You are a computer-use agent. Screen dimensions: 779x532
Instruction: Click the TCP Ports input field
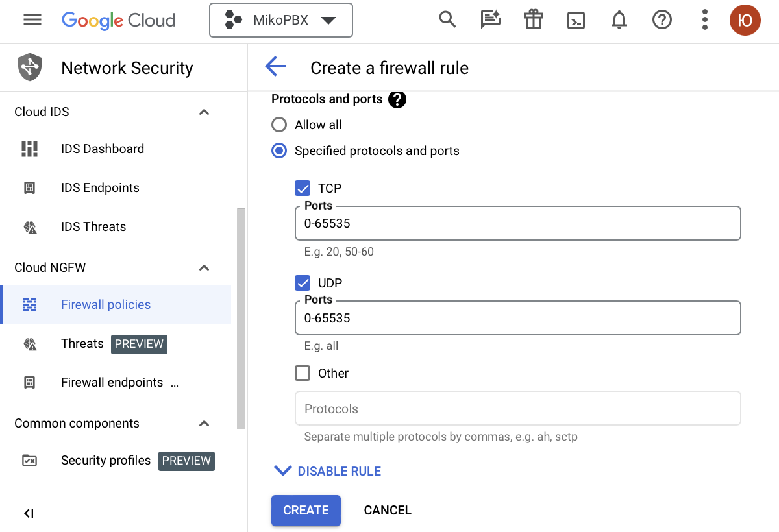517,224
